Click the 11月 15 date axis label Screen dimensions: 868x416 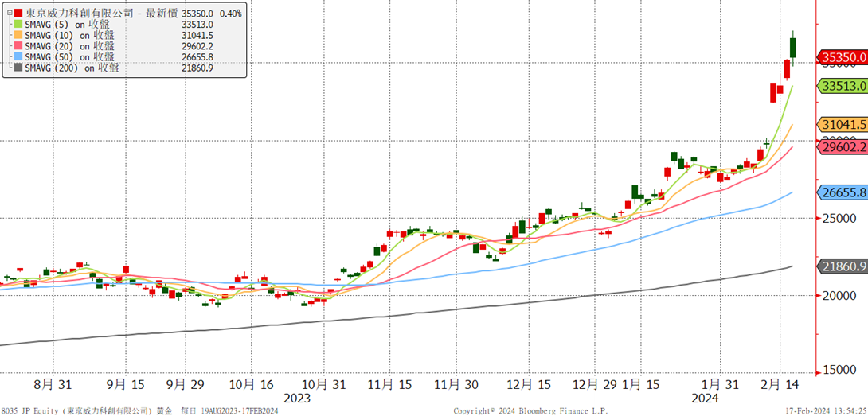pos(389,383)
